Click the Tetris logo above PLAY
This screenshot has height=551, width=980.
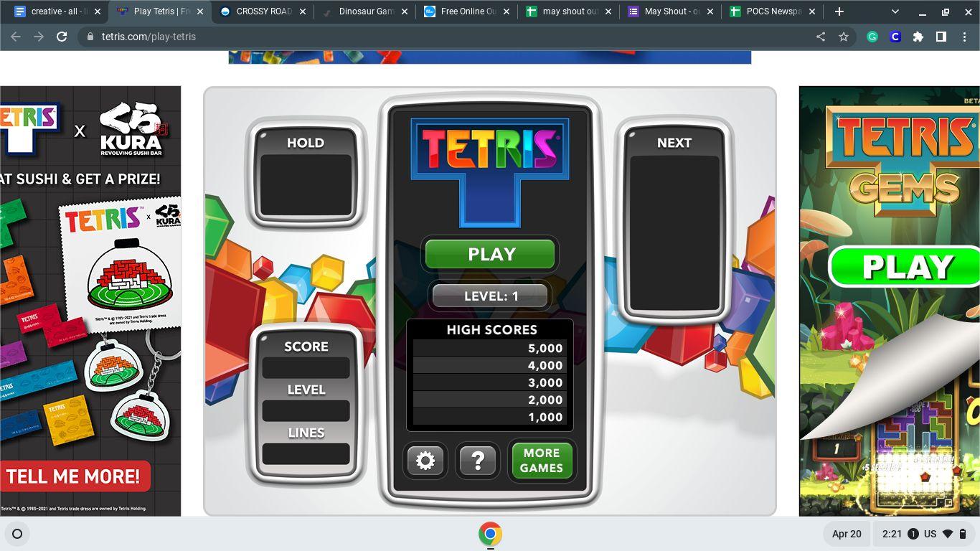point(490,172)
